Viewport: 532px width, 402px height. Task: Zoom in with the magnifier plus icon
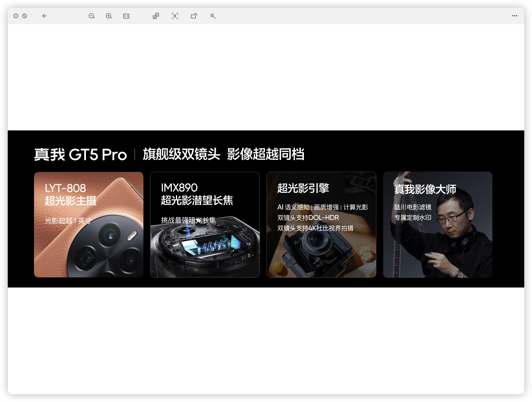pyautogui.click(x=109, y=16)
